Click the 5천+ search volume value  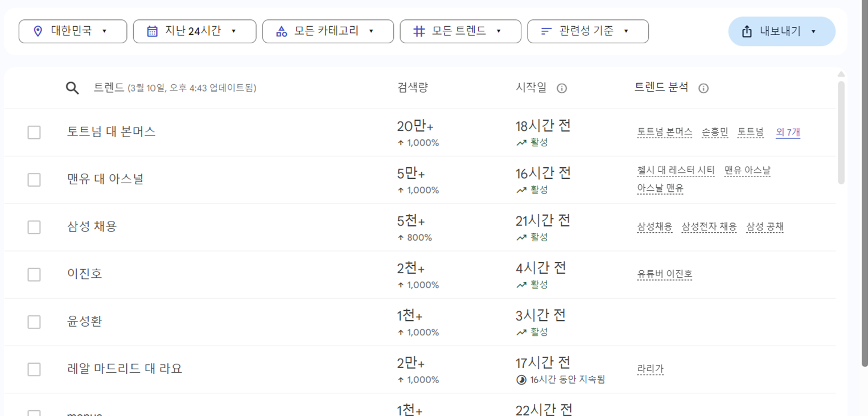[411, 221]
